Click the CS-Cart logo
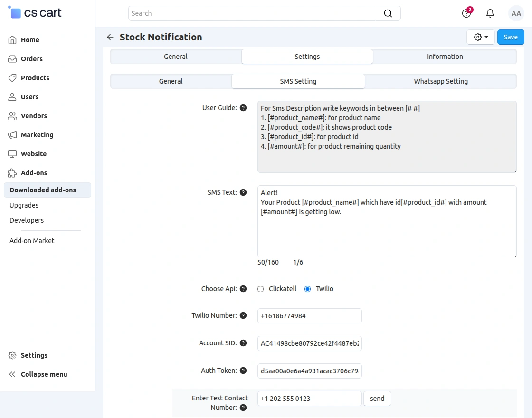 pyautogui.click(x=35, y=13)
